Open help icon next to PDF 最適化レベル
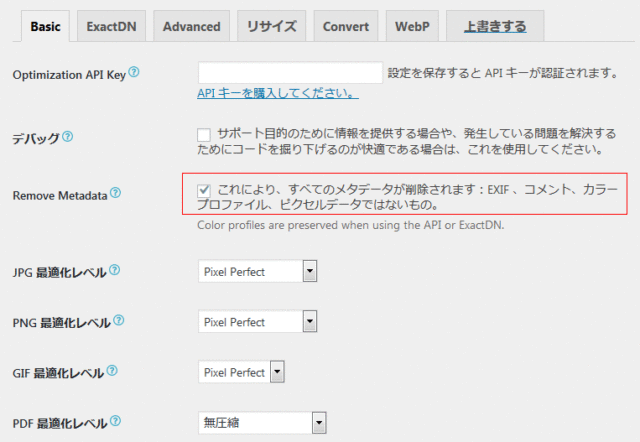The height and width of the screenshot is (442, 640). [x=115, y=422]
